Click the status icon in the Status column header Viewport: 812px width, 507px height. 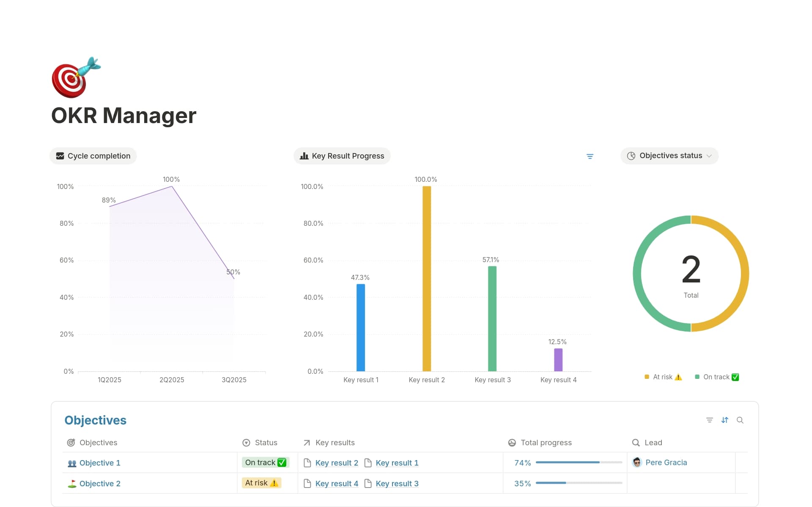point(246,443)
